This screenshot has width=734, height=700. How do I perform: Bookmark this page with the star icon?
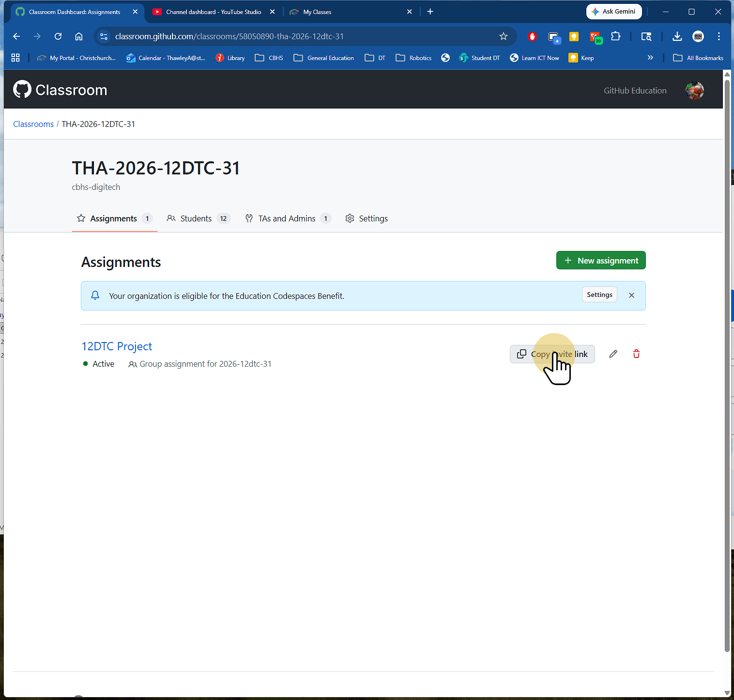[504, 36]
